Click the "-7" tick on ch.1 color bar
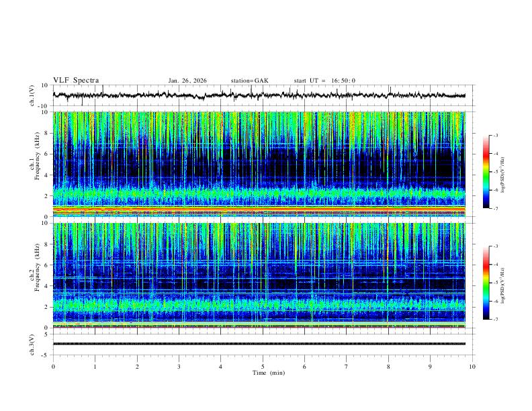Screen dimensions: 532x411 [495, 208]
